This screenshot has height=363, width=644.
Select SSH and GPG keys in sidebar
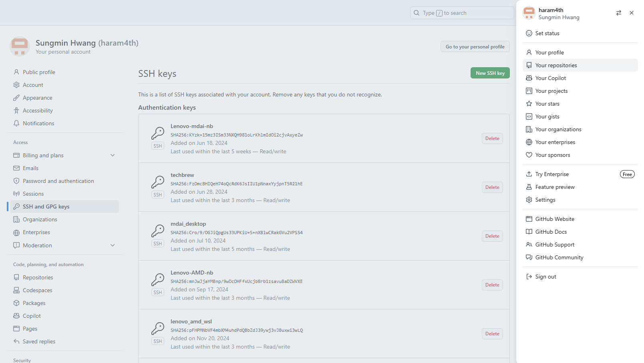(x=64, y=207)
